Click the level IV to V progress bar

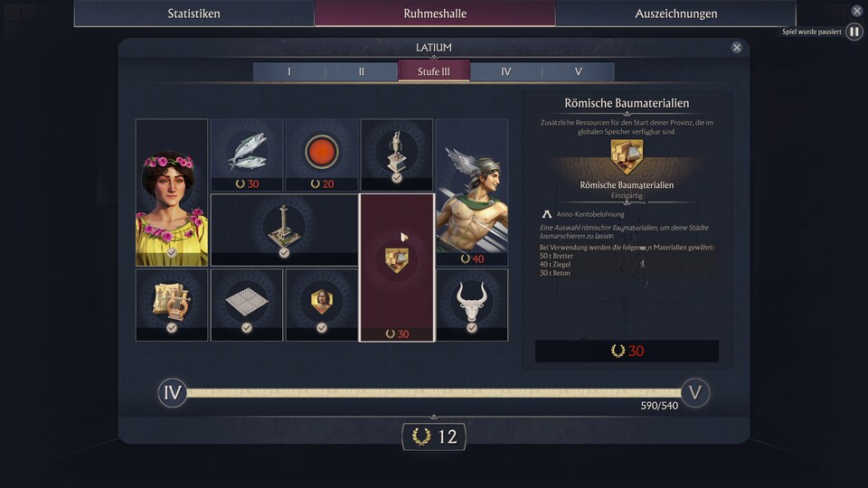tap(433, 393)
